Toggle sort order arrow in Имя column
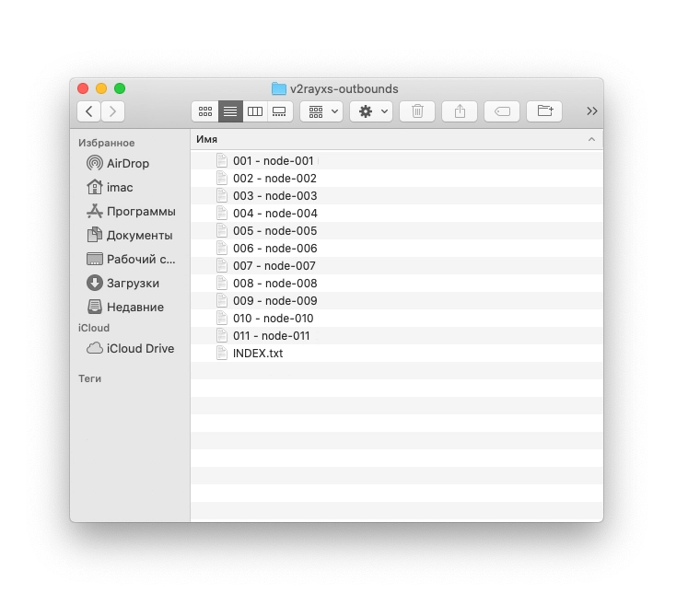Viewport: 688px width, 616px height. [x=591, y=139]
